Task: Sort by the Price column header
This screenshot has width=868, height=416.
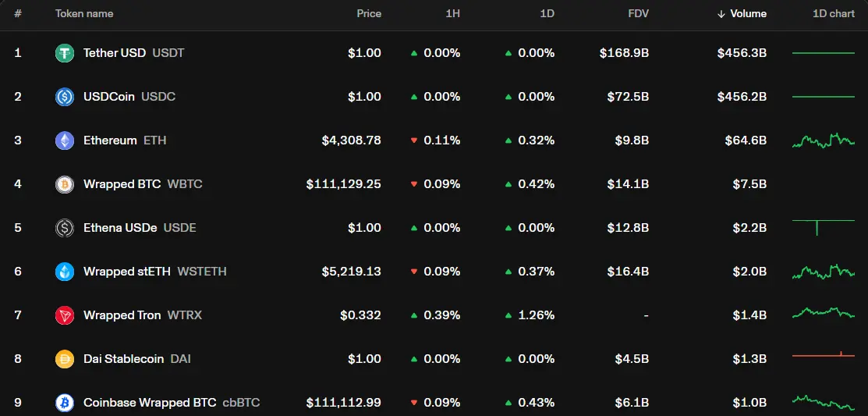Action: (x=369, y=14)
